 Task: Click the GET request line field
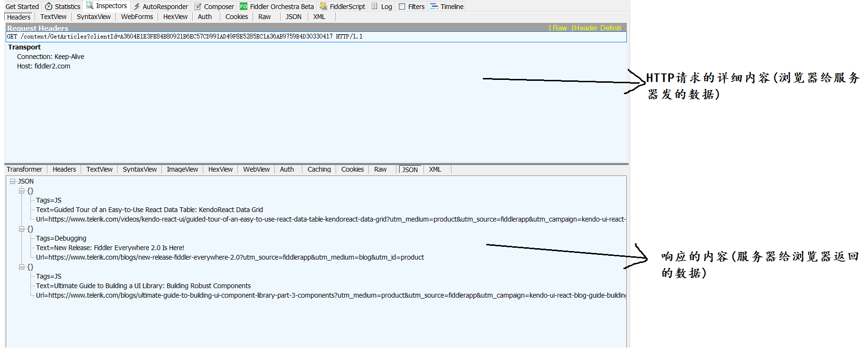316,37
